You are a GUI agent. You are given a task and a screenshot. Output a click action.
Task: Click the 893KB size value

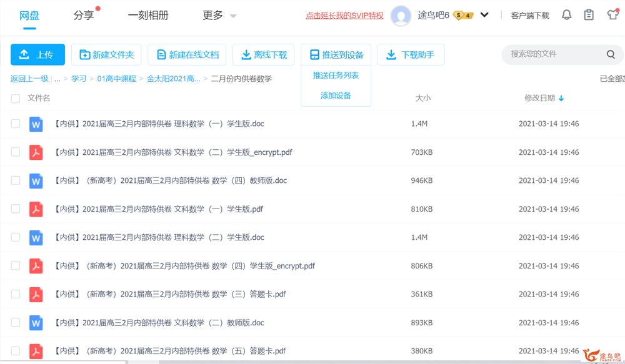[x=422, y=323]
